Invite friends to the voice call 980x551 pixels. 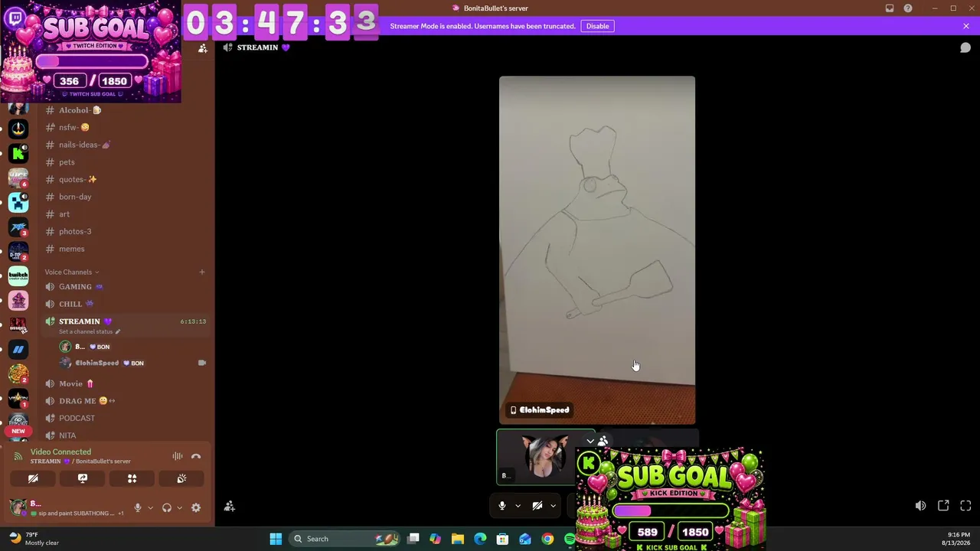click(x=229, y=506)
